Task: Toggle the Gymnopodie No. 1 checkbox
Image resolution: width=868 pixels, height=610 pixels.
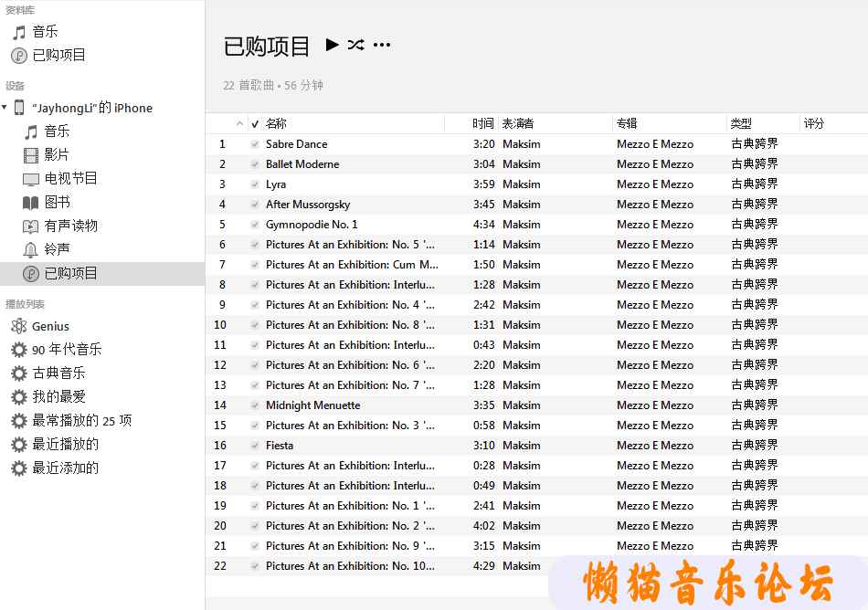Action: click(255, 225)
